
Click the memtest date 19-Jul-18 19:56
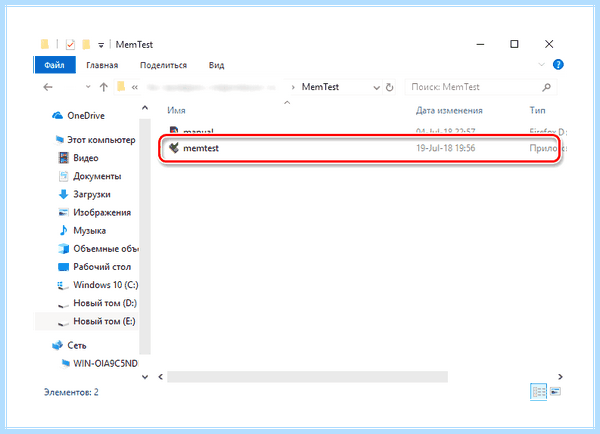coord(446,148)
